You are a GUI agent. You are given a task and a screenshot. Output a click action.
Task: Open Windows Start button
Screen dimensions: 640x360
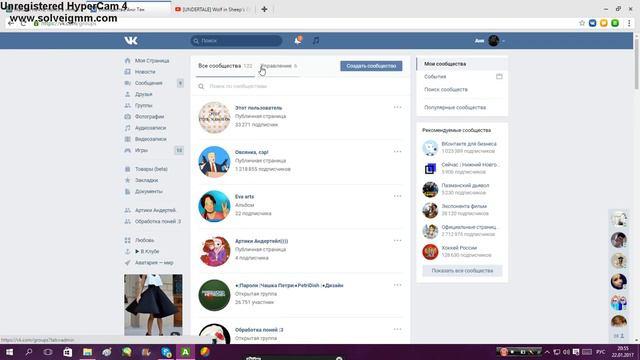coord(9,352)
